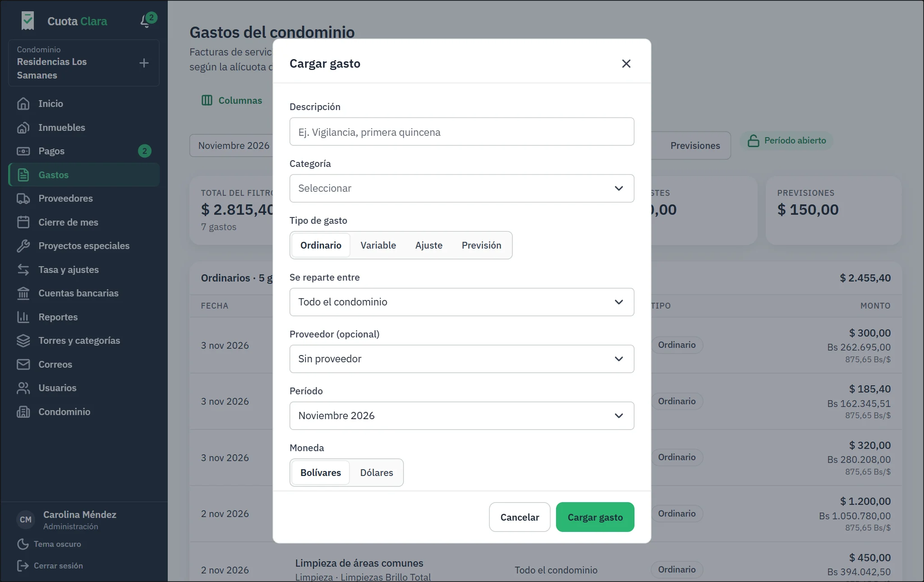Switch to Previsiones tab
This screenshot has width=924, height=582.
695,146
